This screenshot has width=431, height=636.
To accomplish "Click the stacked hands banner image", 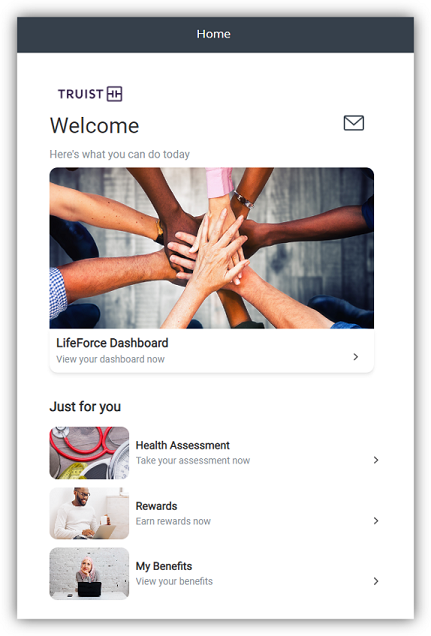I will pos(212,248).
